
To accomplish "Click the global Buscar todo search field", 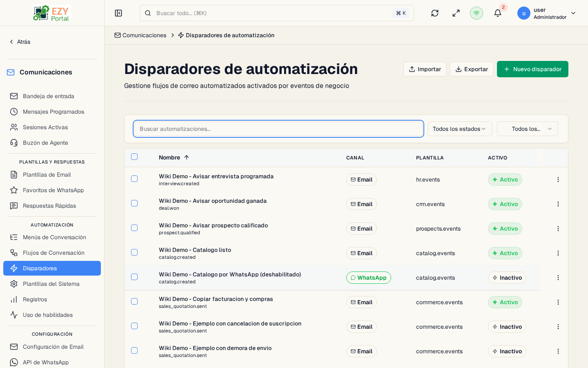I will (277, 13).
